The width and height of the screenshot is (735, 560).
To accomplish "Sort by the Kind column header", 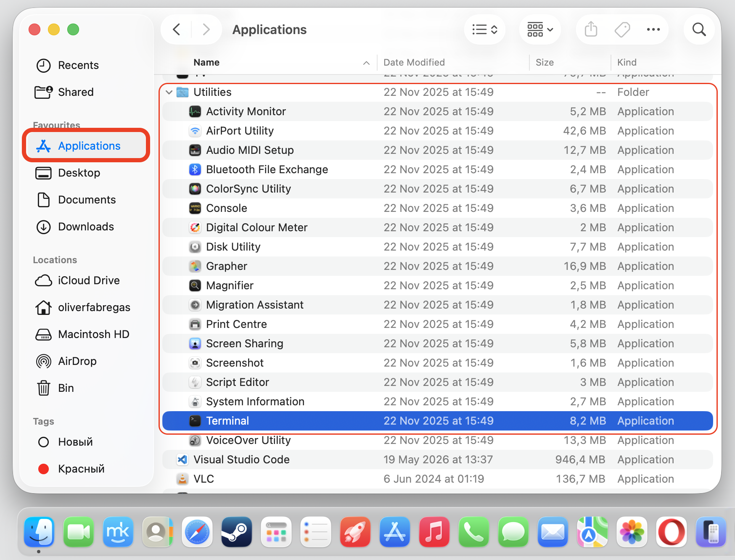I will click(x=627, y=62).
